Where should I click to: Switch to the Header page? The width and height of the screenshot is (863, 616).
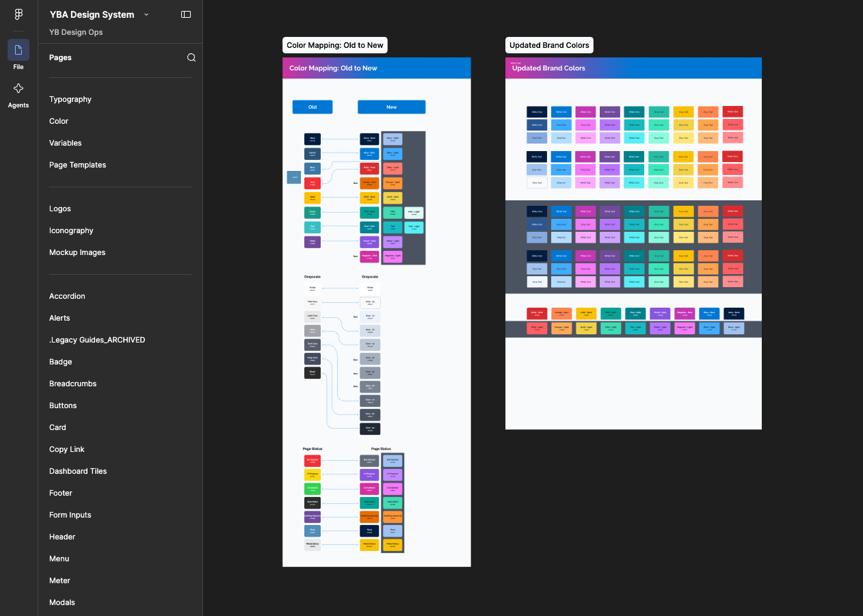click(62, 537)
